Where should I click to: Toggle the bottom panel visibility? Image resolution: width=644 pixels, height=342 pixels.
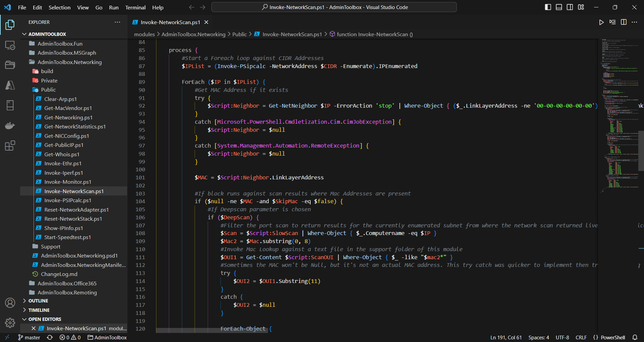tap(559, 7)
